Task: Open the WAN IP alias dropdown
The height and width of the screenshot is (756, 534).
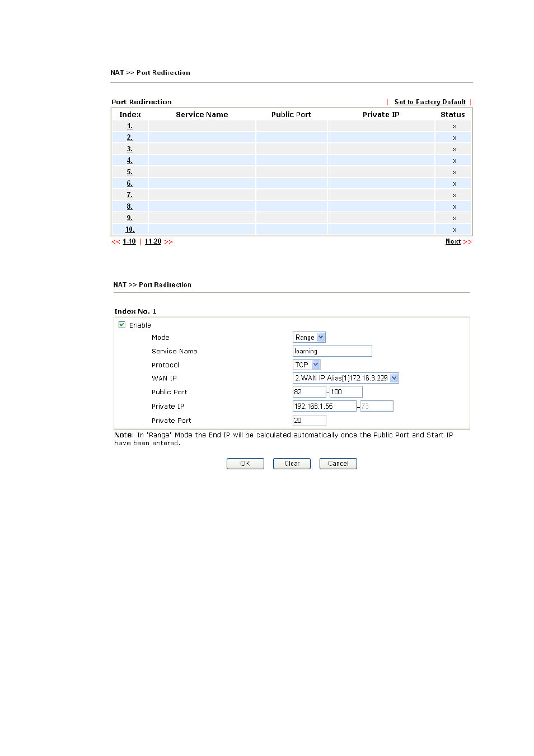Action: pyautogui.click(x=345, y=378)
